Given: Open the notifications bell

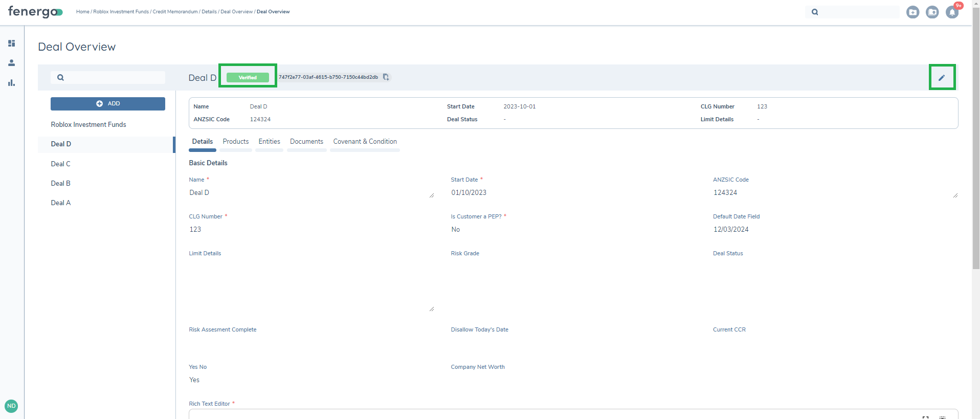Looking at the screenshot, I should pyautogui.click(x=952, y=12).
